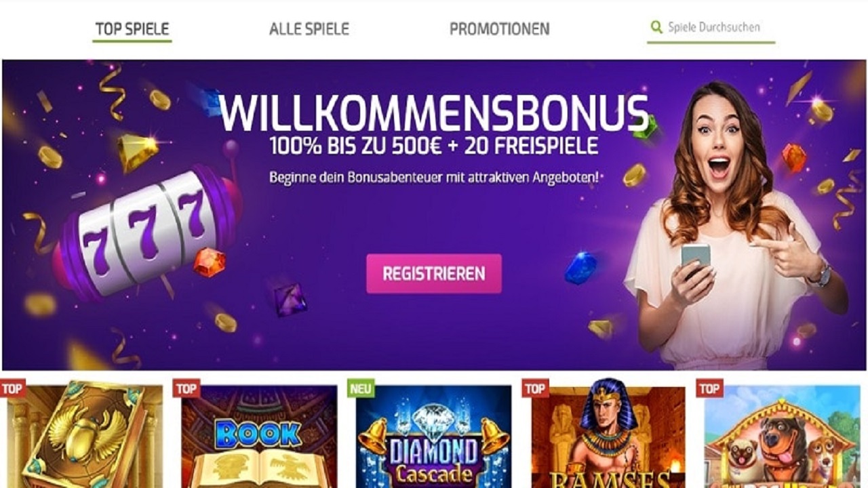Viewport: 868px width, 488px height.
Task: Open the PROMOTIONEN tab
Action: pyautogui.click(x=500, y=29)
